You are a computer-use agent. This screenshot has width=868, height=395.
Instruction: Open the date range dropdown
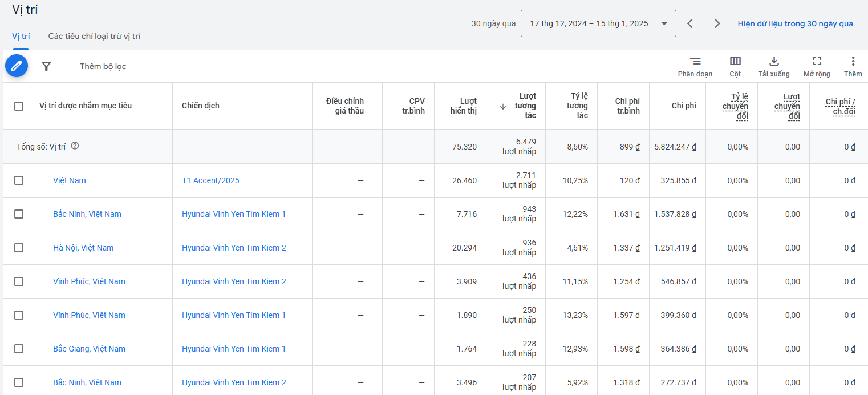(598, 23)
